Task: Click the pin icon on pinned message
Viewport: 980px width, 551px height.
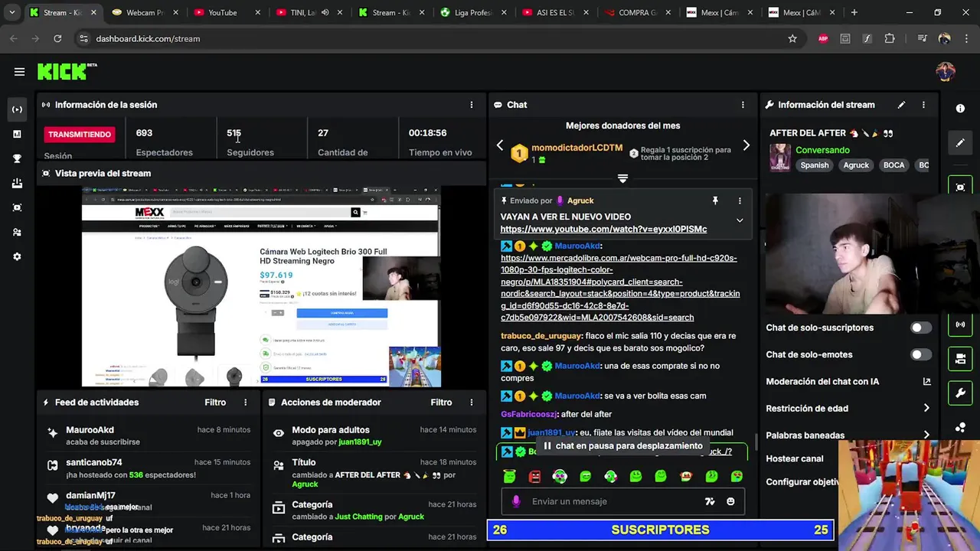Action: point(715,201)
